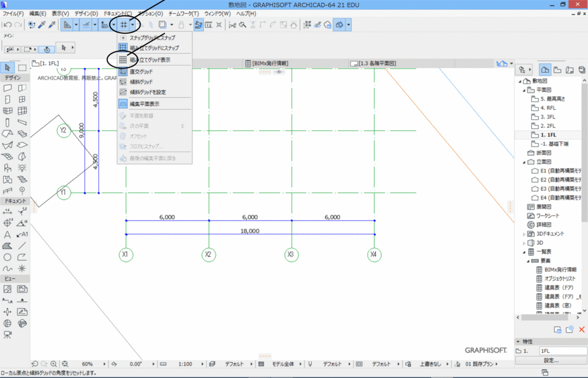Image resolution: width=588 pixels, height=378 pixels.
Task: Click the Undo arrow in the toolbar
Action: click(7, 25)
